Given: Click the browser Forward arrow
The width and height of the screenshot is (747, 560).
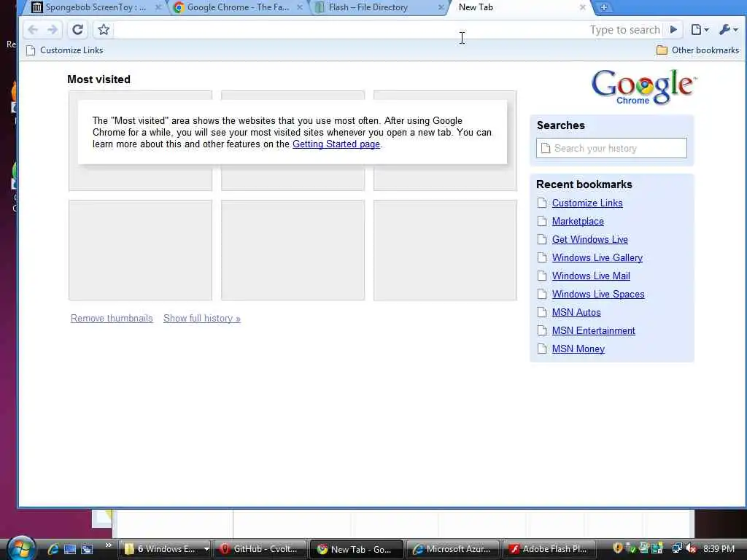Looking at the screenshot, I should 53,30.
